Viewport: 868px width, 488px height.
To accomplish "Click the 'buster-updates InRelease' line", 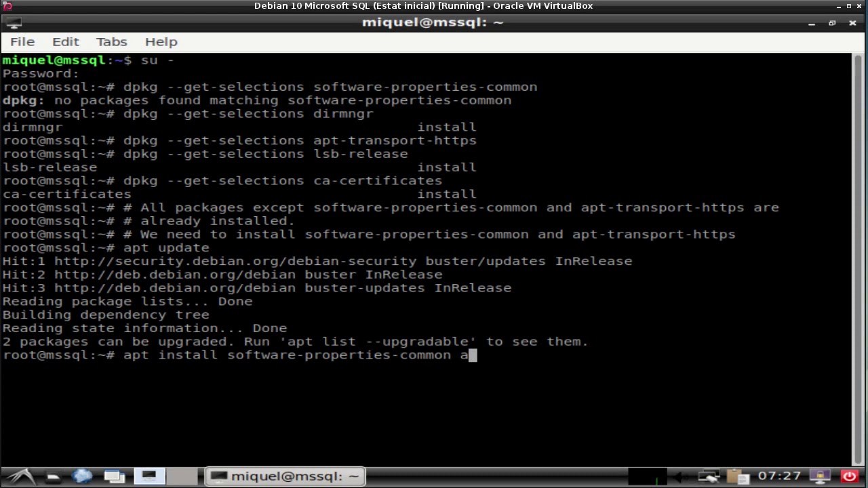I will pos(257,288).
